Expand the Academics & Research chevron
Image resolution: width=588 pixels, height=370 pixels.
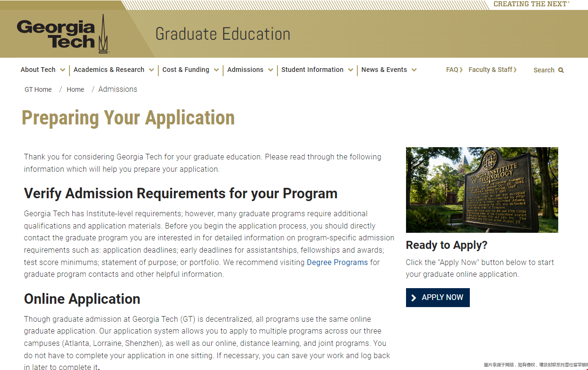[x=151, y=70]
